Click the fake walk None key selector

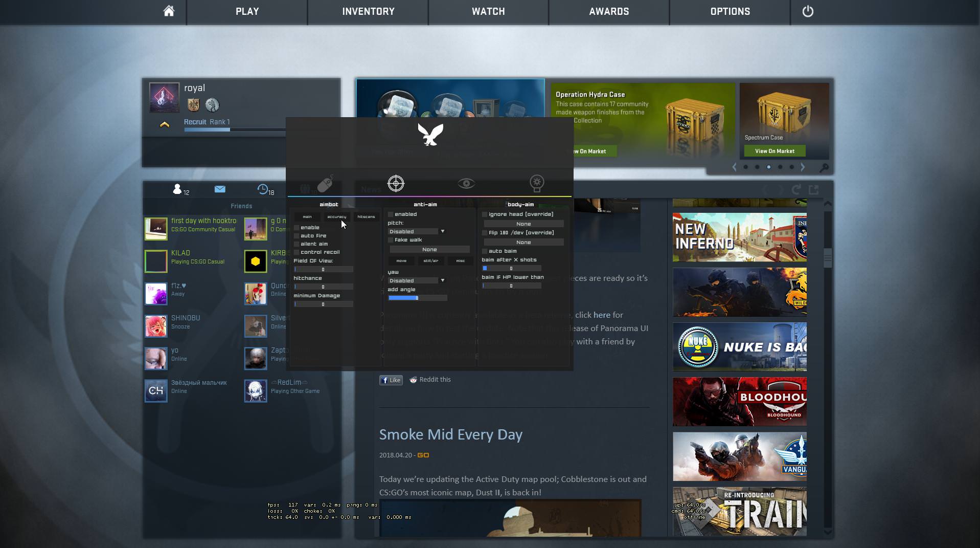click(x=429, y=249)
